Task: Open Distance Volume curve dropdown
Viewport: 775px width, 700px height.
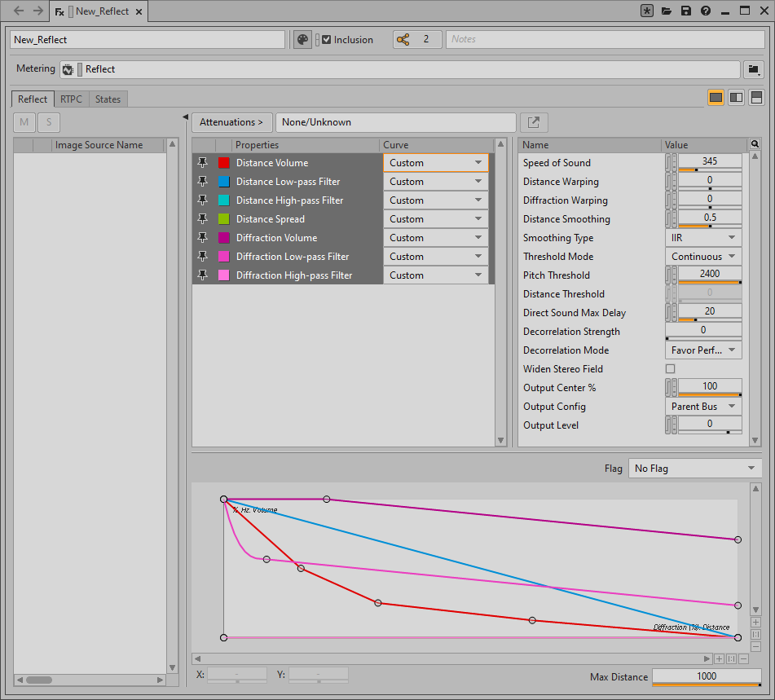Action: (435, 163)
